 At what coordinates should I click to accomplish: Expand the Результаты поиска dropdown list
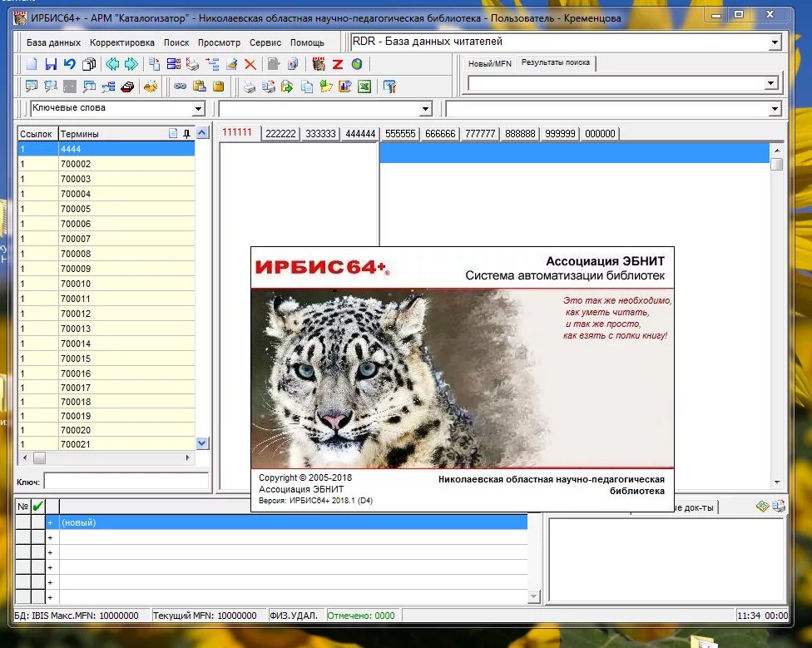[x=771, y=83]
